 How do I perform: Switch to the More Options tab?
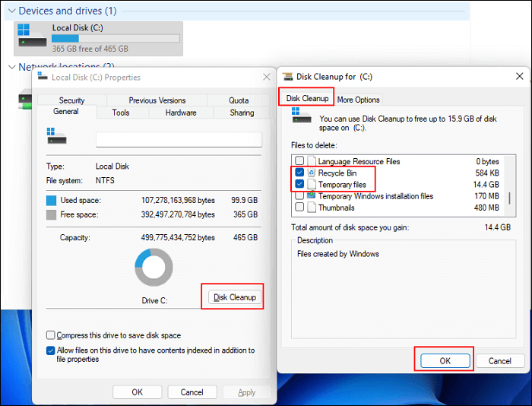coord(358,100)
